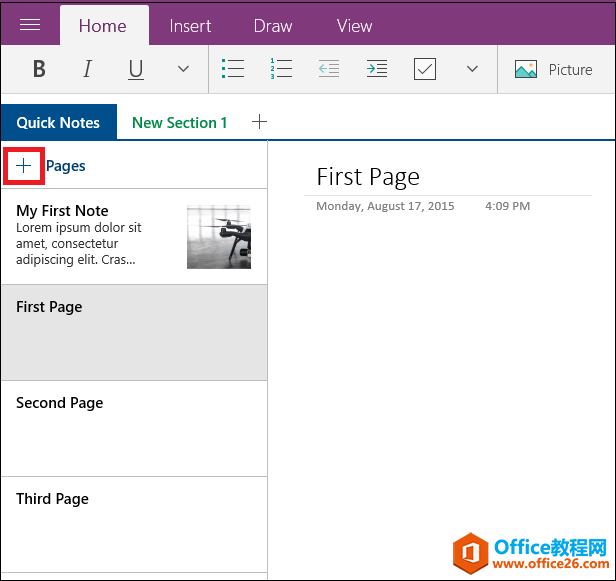This screenshot has height=581, width=616.
Task: Add a new section tab
Action: (259, 122)
